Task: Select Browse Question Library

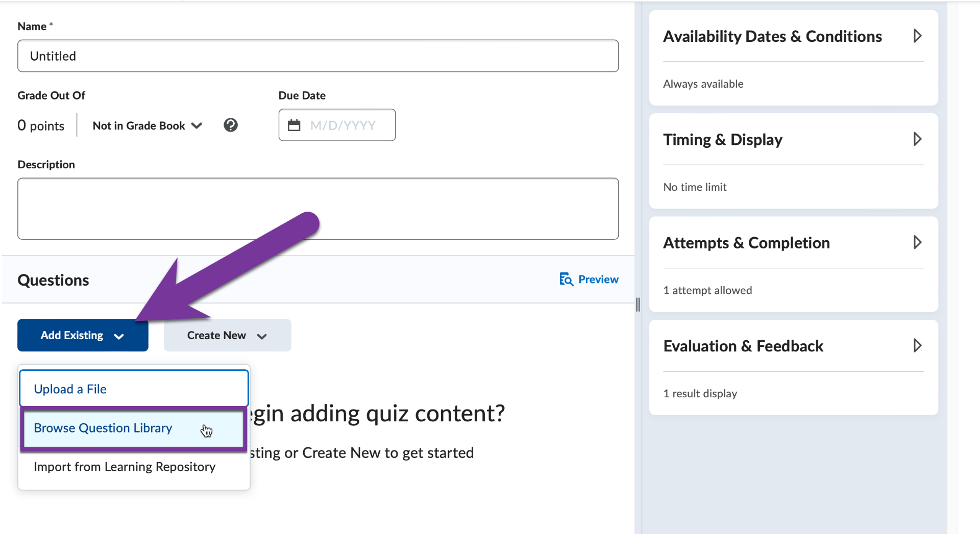Action: 102,428
